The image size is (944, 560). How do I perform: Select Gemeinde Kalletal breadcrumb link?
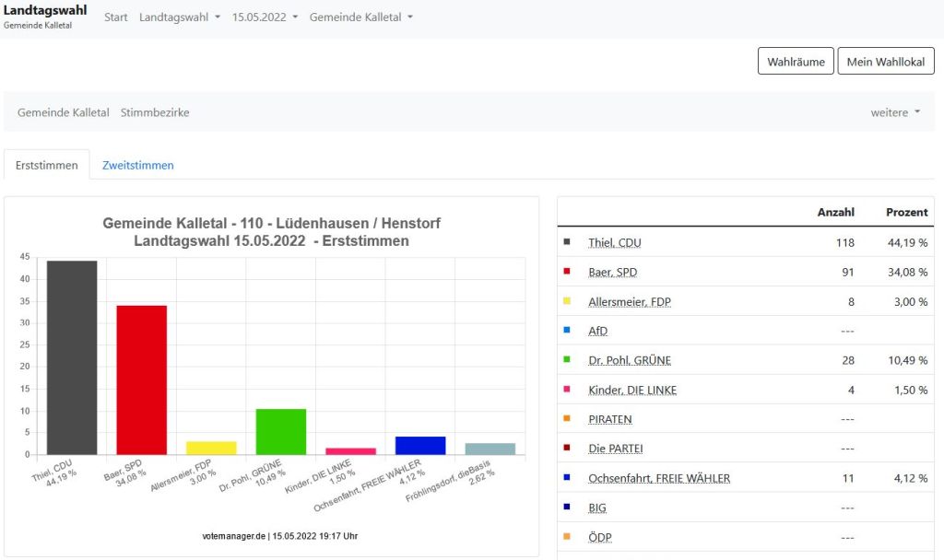(64, 112)
